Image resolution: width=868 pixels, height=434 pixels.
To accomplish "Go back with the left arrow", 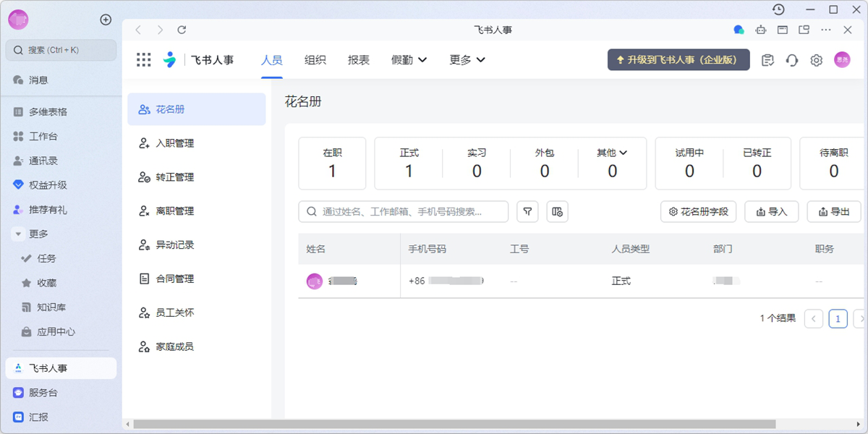I will click(139, 30).
